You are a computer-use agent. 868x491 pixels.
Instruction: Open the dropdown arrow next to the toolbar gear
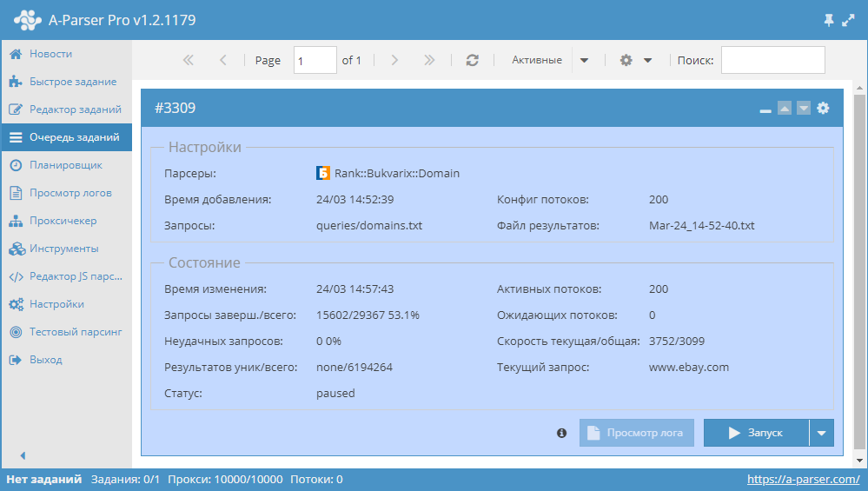(647, 60)
